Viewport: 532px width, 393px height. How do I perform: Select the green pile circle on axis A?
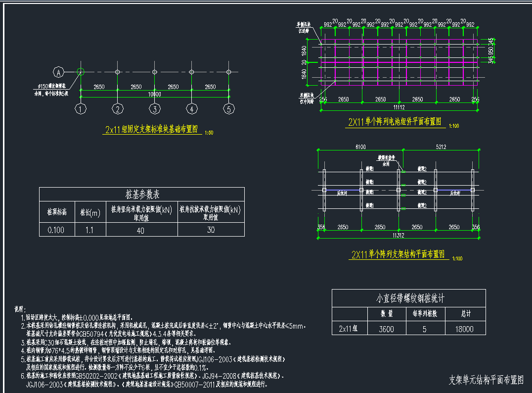point(81,72)
